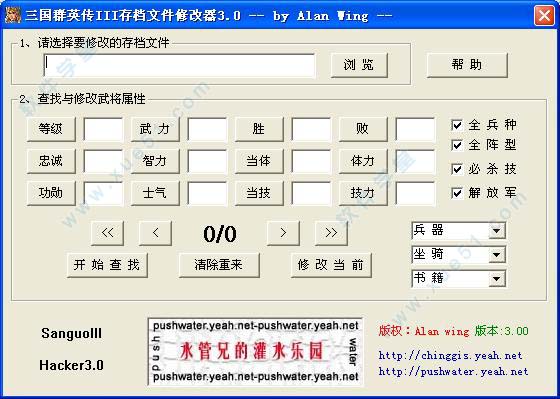Screen dimensions: 560x399
Task: Open the http://chinggis.yeah.net link
Action: [450, 355]
